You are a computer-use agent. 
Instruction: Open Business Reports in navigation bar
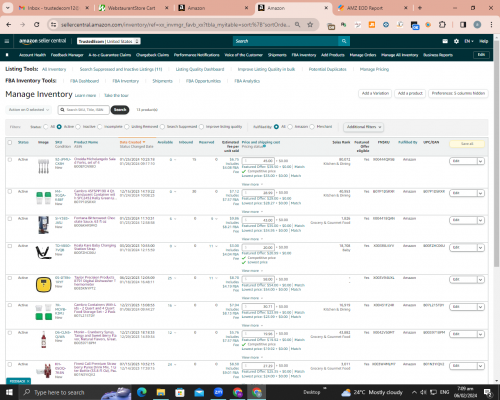(x=438, y=55)
